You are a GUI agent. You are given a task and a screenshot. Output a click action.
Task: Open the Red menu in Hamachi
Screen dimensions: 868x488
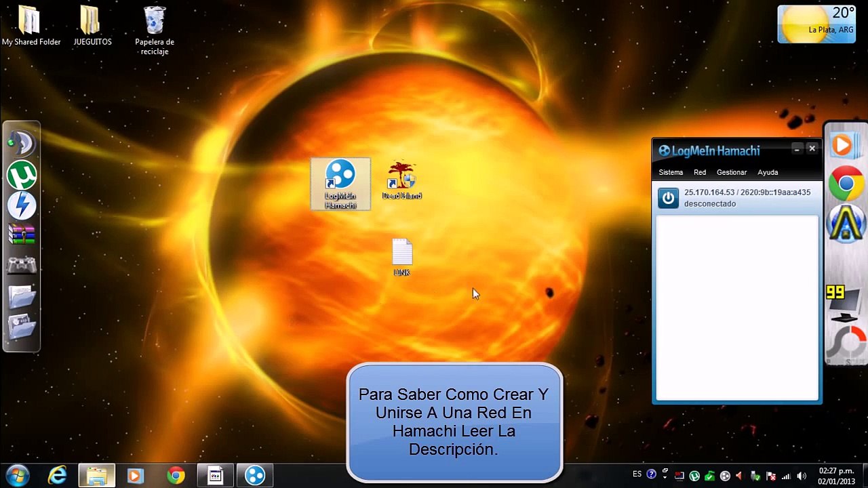pos(700,172)
